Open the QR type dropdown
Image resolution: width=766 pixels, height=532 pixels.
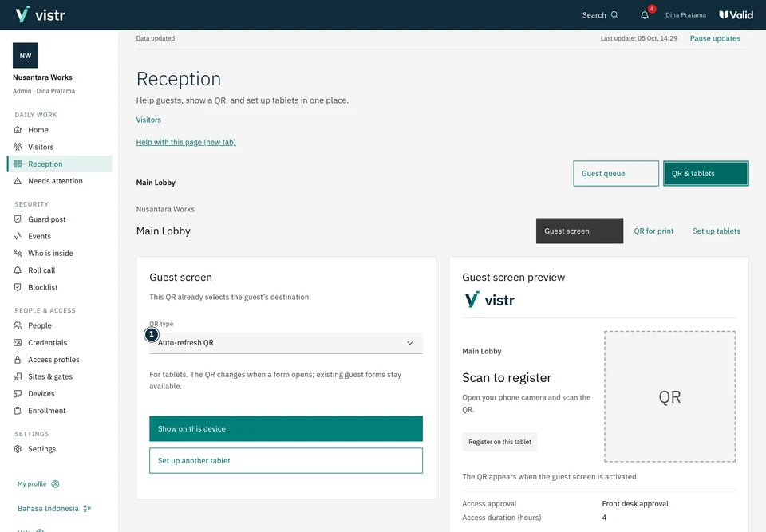point(286,343)
